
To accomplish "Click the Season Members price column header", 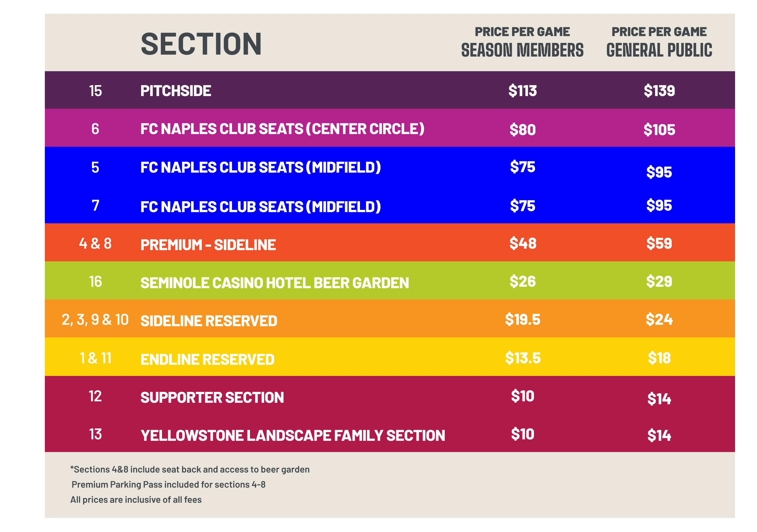I will [522, 42].
